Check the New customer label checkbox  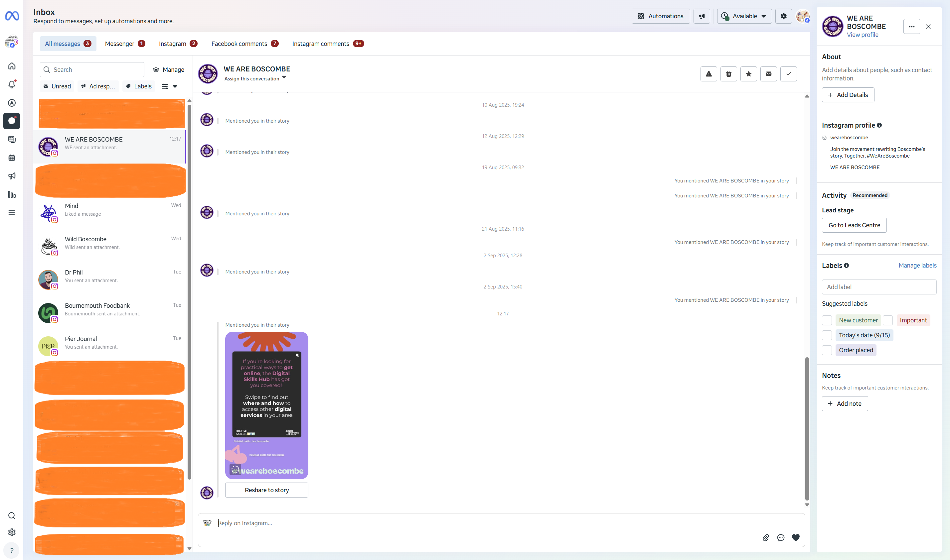(x=827, y=320)
